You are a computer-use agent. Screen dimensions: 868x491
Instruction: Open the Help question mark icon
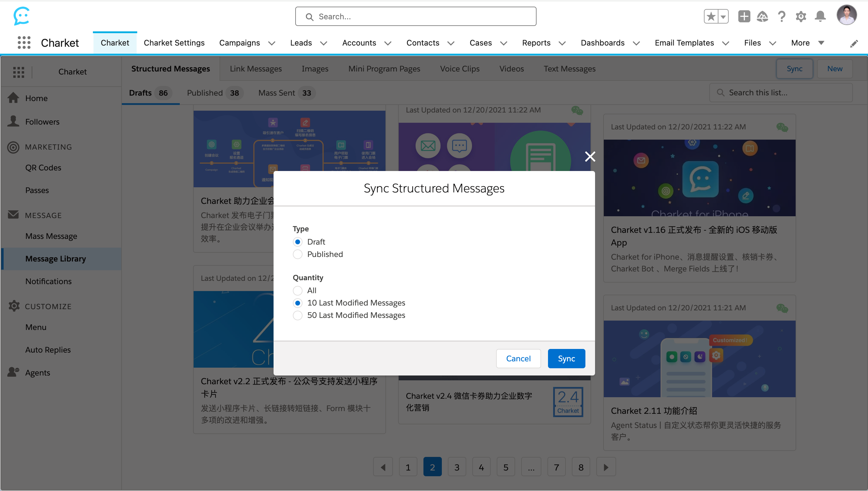coord(781,16)
